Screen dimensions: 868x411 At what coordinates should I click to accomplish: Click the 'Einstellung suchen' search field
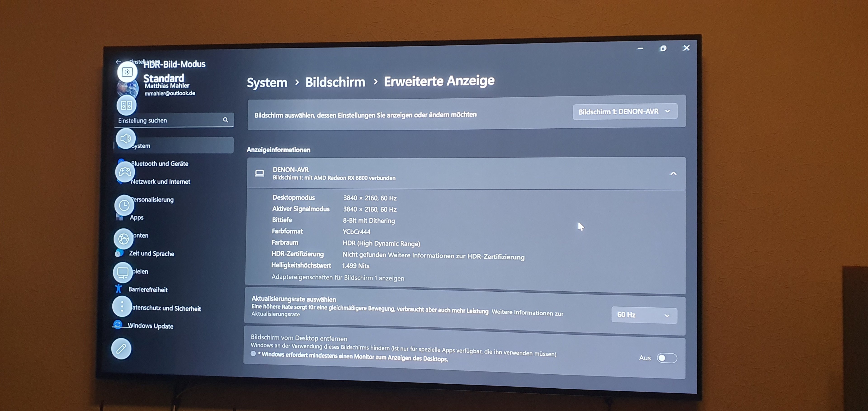[168, 120]
